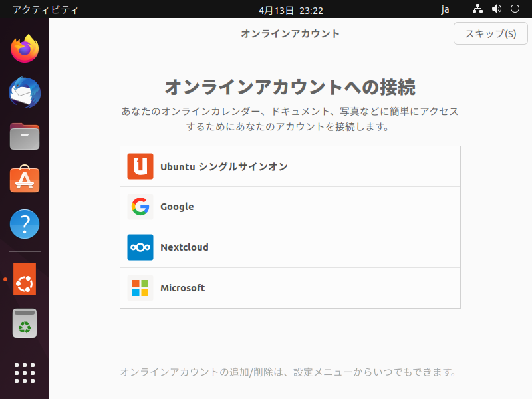Skip with the スキップ(S) button

[491, 33]
